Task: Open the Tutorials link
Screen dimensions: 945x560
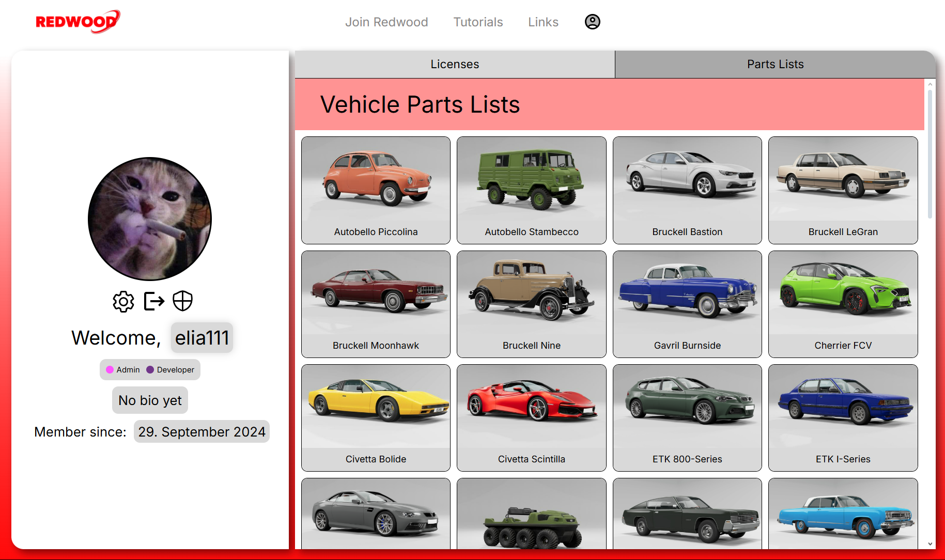Action: [478, 22]
